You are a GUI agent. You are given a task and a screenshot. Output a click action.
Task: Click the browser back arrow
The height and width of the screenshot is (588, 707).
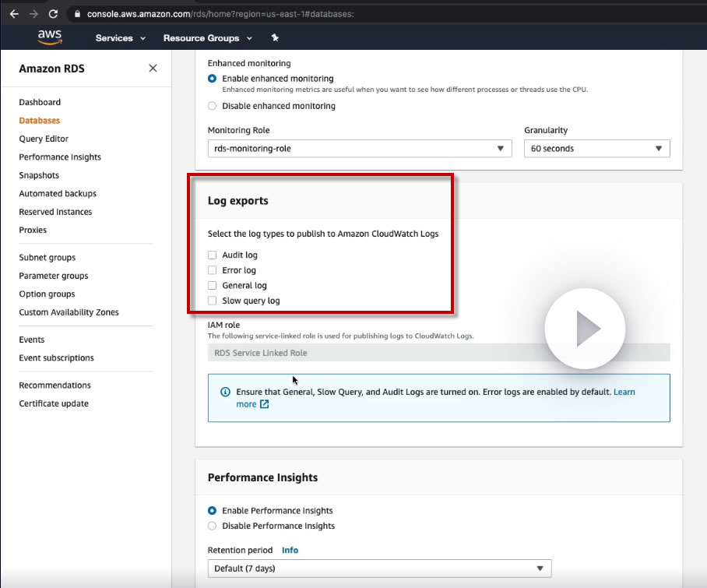[13, 14]
